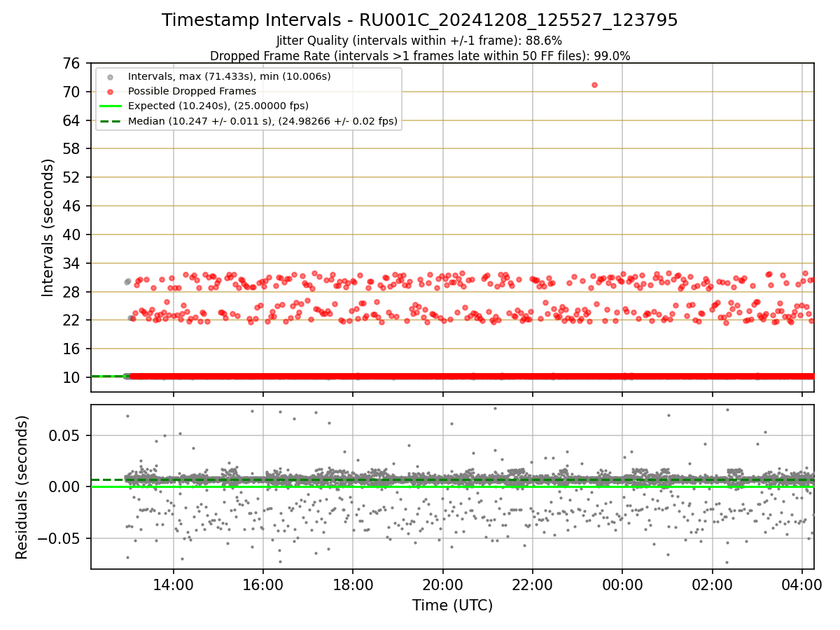
Task: Click the dashed green line sample in the legend
Action: (x=112, y=121)
